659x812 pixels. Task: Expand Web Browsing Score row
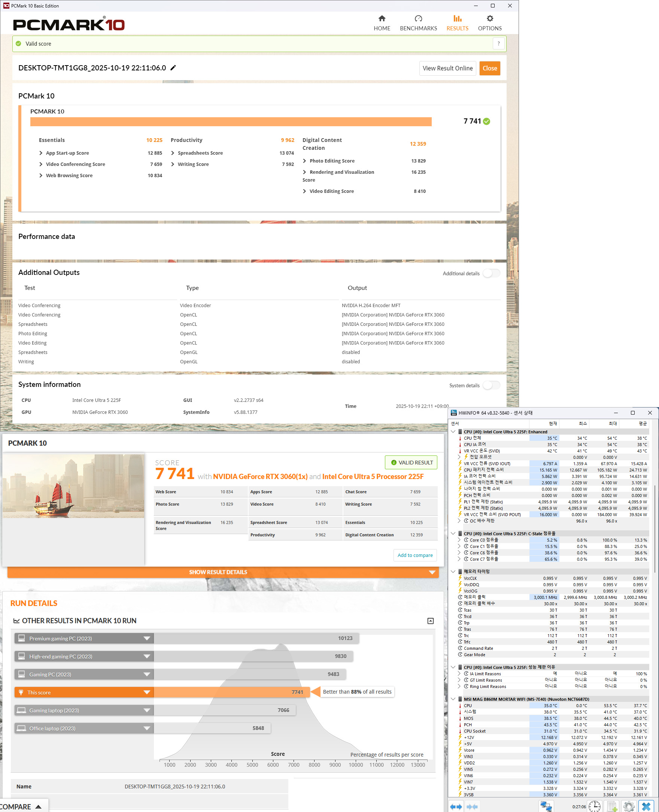point(41,175)
